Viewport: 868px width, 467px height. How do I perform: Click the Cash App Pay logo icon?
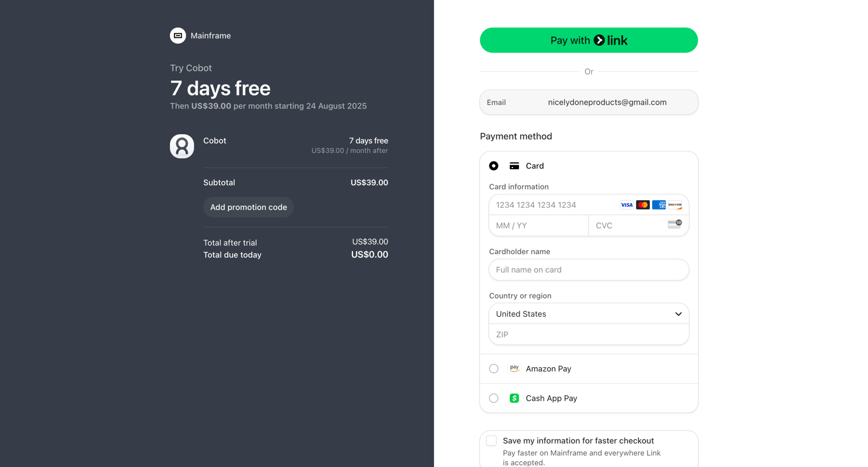tap(514, 398)
